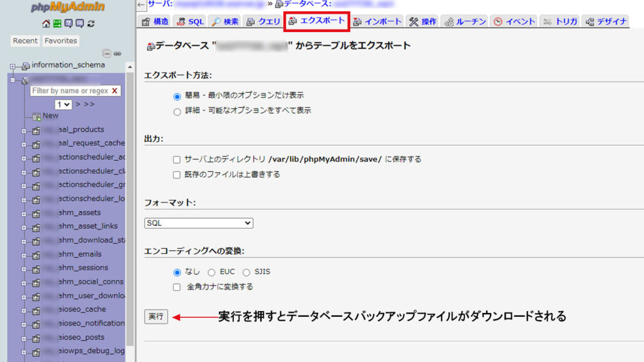Reload navigation panel with refresh icon
This screenshot has height=362, width=644.
tap(91, 23)
